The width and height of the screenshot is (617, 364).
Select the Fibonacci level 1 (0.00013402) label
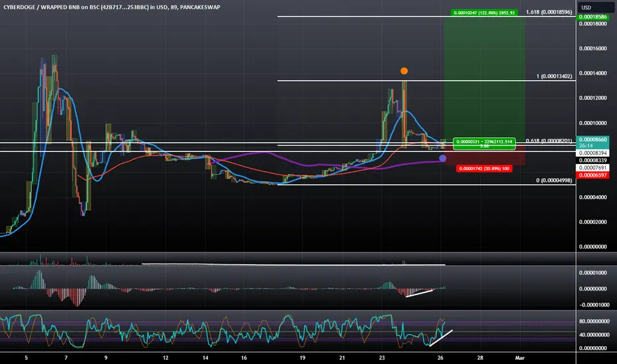pos(554,76)
